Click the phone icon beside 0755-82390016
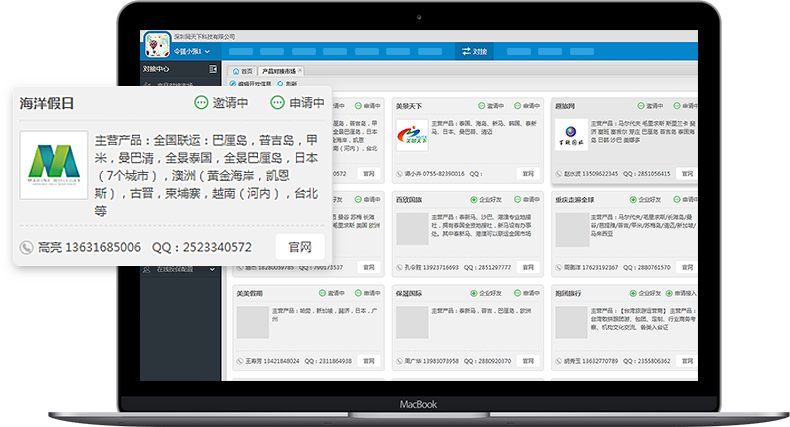Image resolution: width=790 pixels, height=427 pixels. click(399, 174)
